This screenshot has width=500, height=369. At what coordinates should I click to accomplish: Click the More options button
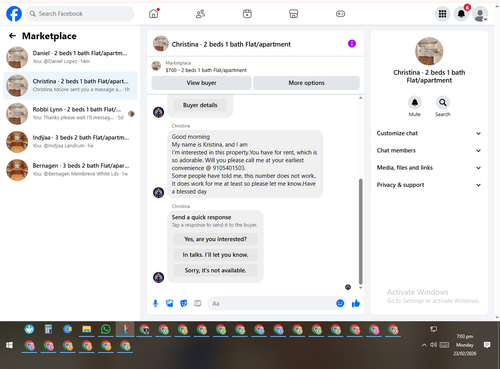click(x=306, y=83)
